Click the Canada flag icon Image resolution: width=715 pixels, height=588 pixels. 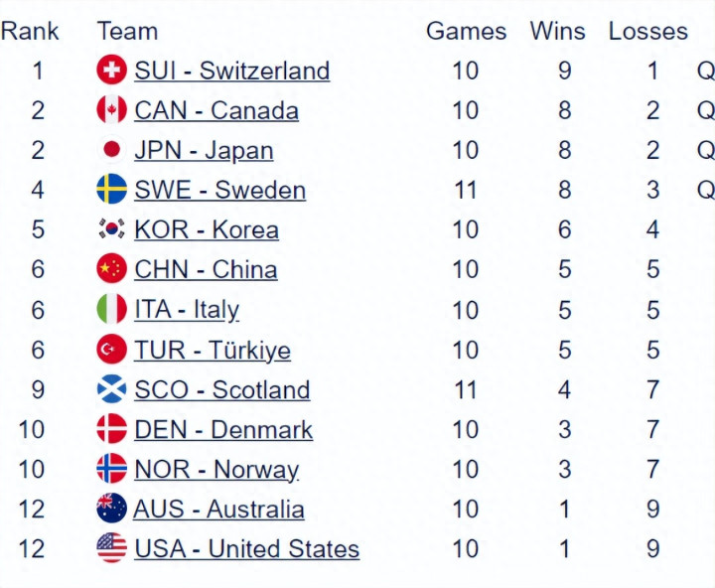(111, 110)
